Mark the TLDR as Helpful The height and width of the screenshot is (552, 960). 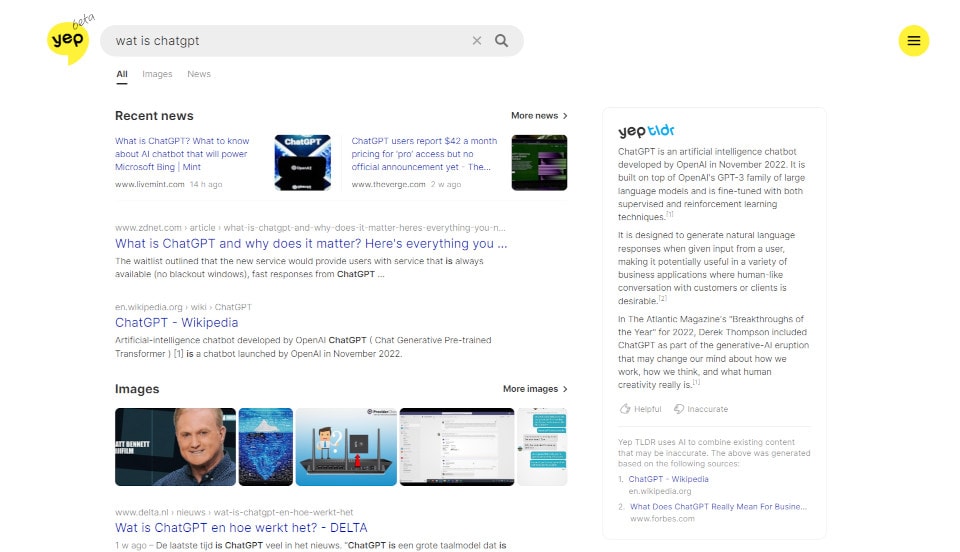[640, 409]
